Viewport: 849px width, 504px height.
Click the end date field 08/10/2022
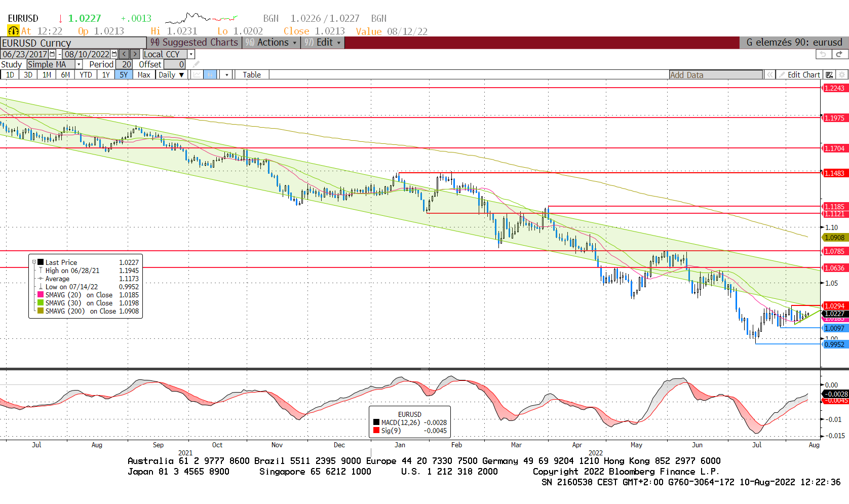(x=87, y=54)
